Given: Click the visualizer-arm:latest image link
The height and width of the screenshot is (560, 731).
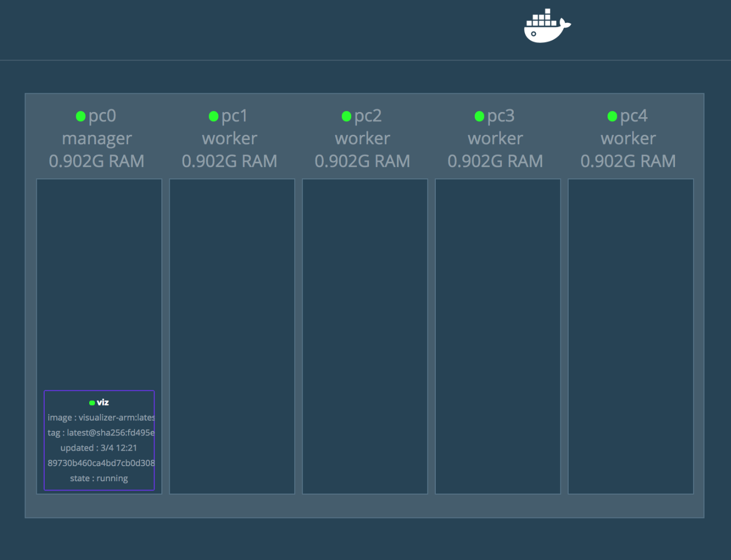Looking at the screenshot, I should [102, 417].
